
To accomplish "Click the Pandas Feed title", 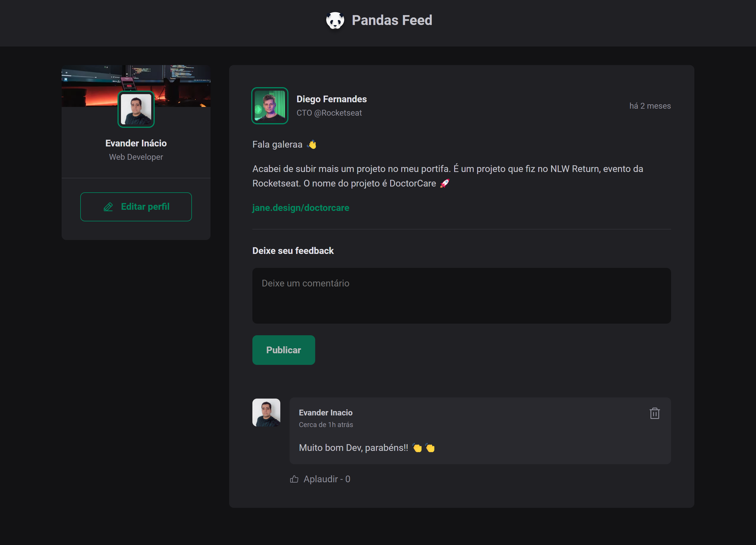I will [x=392, y=20].
